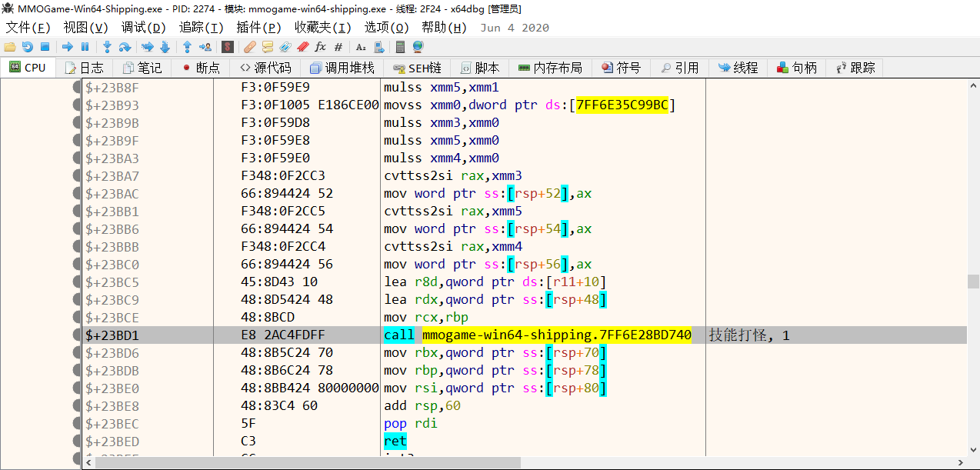Toggle breakpoint bullet at $+23B93
980x470 pixels.
(x=77, y=105)
